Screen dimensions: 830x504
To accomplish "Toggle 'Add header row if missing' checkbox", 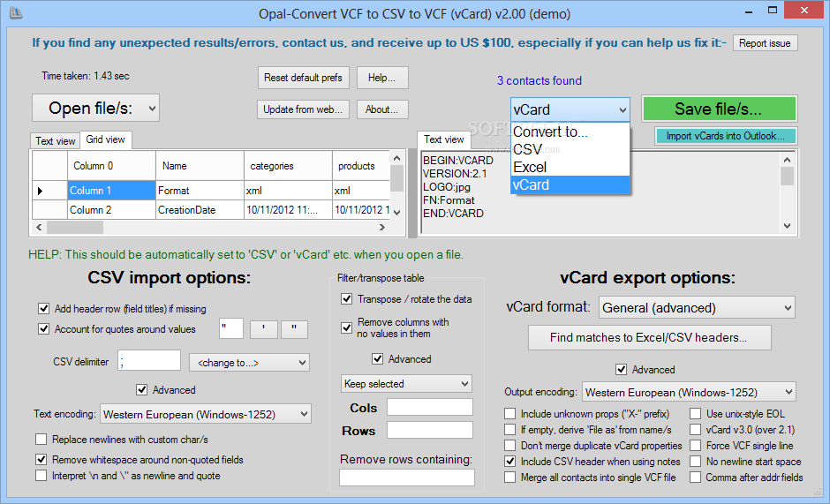I will point(43,309).
